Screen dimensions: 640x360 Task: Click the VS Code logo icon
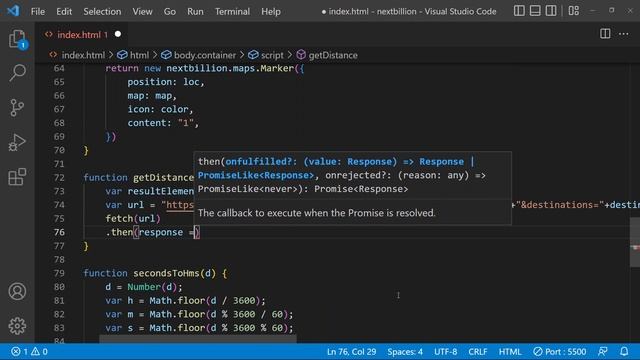pyautogui.click(x=13, y=11)
